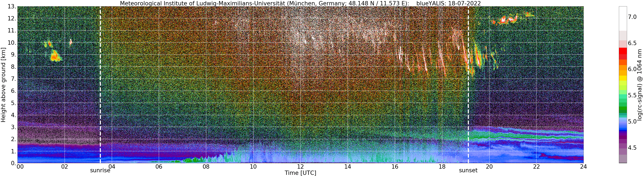
Task: Click the y-axis tick label '8.'
Action: click(14, 67)
